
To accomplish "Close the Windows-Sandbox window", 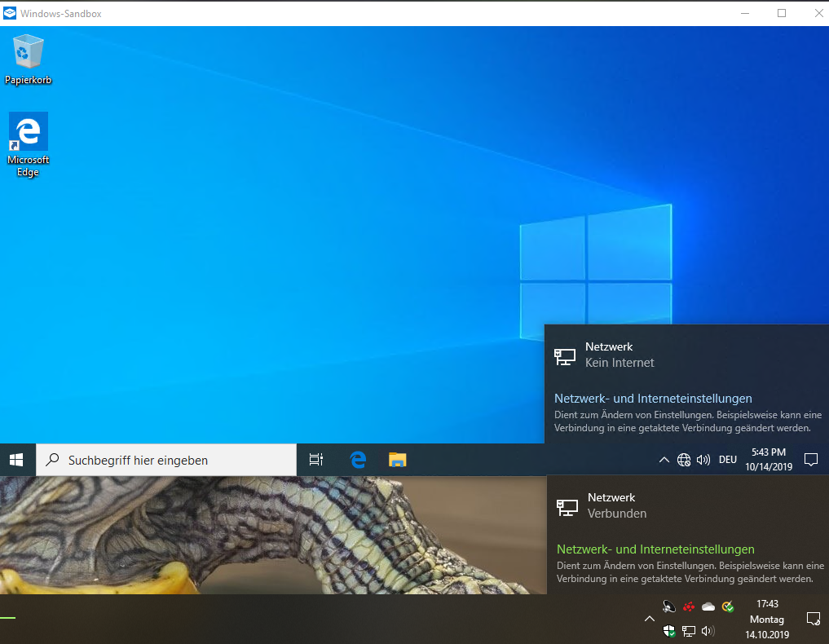I will 818,13.
